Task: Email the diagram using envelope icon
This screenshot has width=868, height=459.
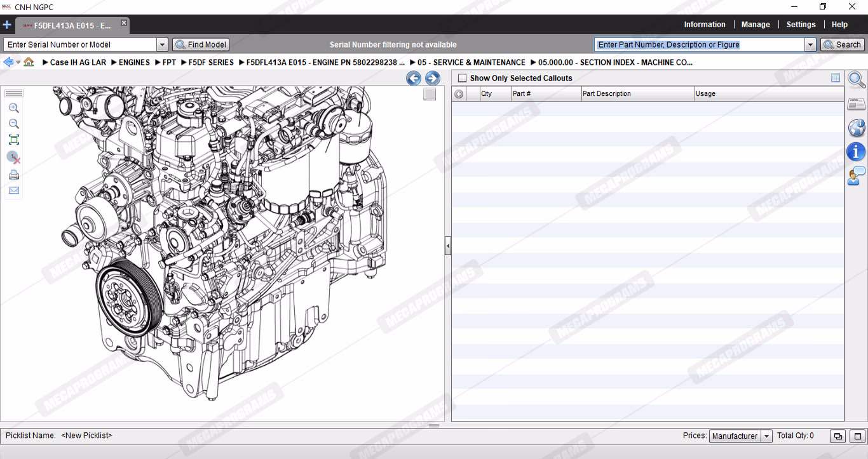Action: pyautogui.click(x=13, y=190)
